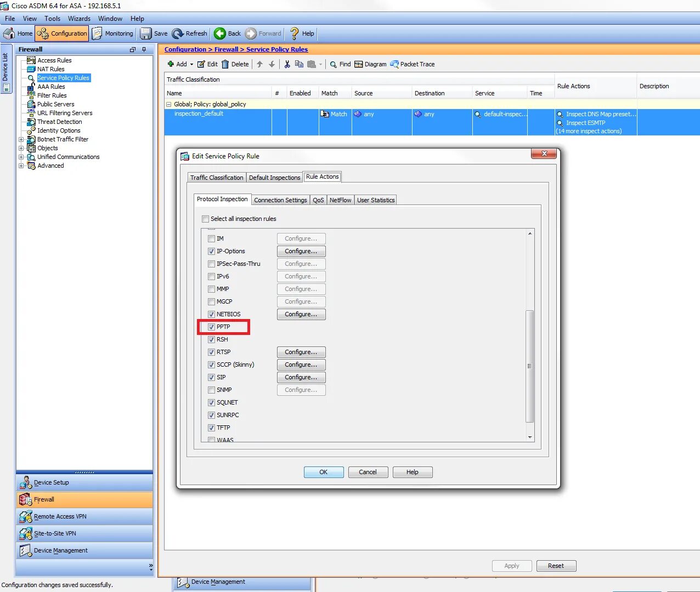The width and height of the screenshot is (700, 592).
Task: Uncheck NETBIOS inspection
Action: [211, 314]
